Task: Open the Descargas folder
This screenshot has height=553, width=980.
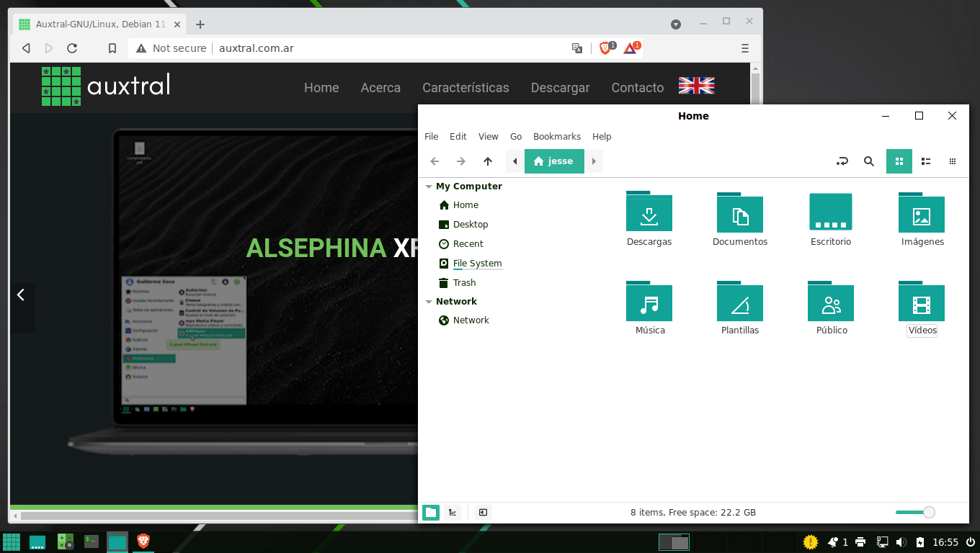Action: coord(649,219)
